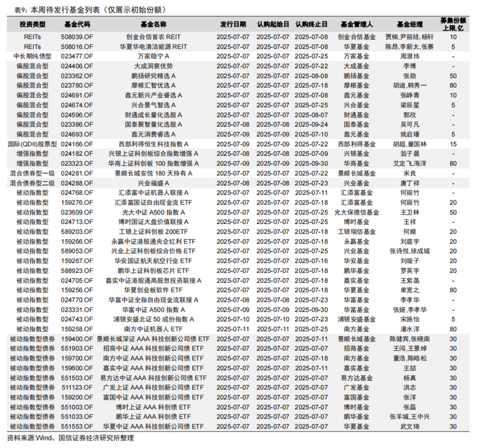478x448 pixels.
Task: Click the 基金代码 column header
Action: click(x=76, y=24)
